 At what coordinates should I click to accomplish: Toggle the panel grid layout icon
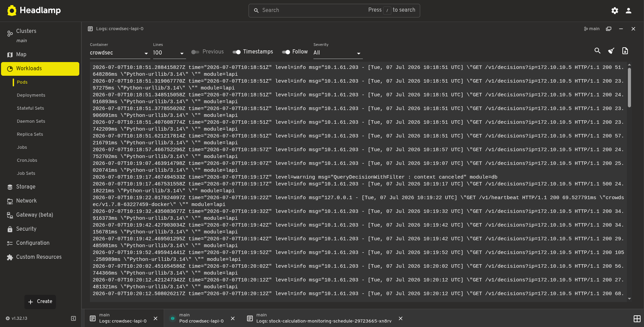[637, 319]
